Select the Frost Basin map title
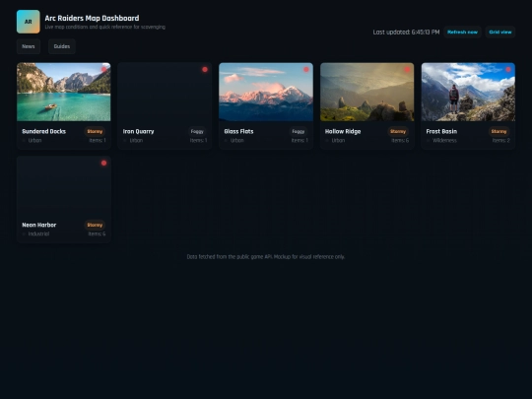The height and width of the screenshot is (399, 532). 441,131
